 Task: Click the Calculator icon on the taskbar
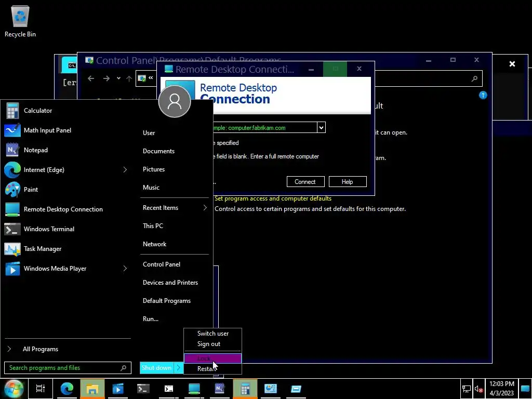(245, 389)
